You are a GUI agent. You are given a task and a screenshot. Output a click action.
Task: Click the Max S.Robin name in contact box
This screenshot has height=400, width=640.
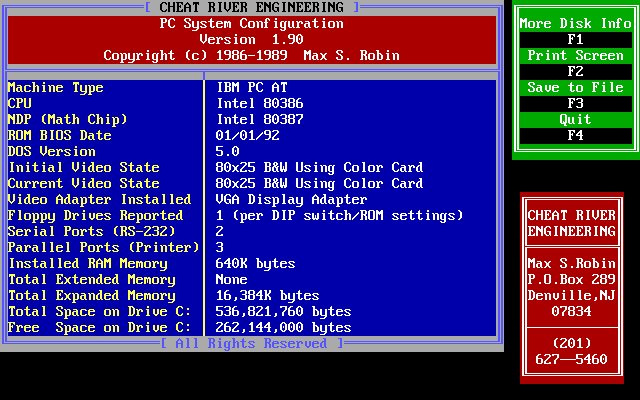click(571, 263)
